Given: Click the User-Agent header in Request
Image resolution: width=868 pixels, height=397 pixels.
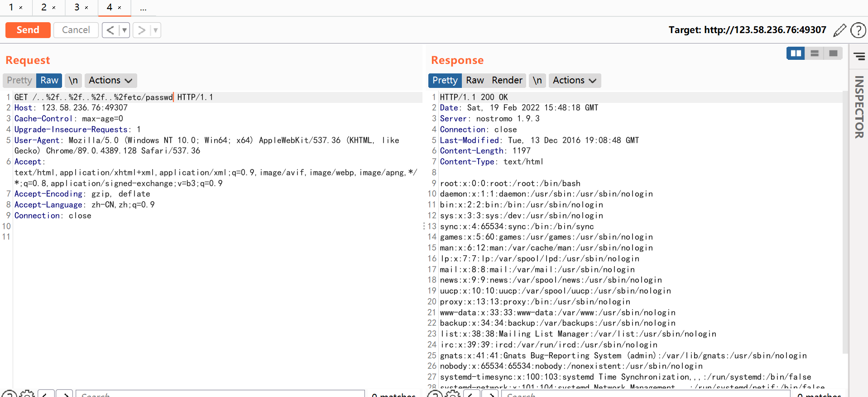Looking at the screenshot, I should (207, 145).
